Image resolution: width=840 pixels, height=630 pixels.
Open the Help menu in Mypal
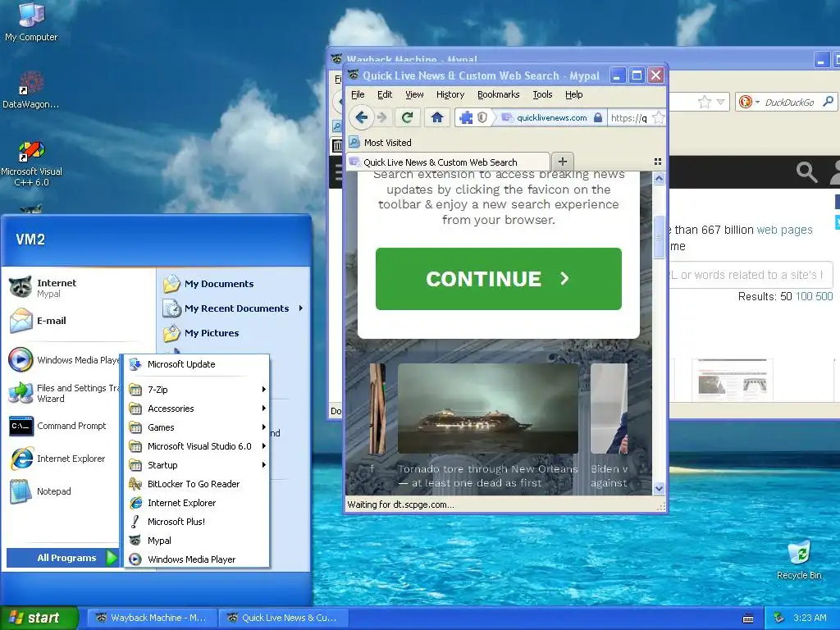573,94
